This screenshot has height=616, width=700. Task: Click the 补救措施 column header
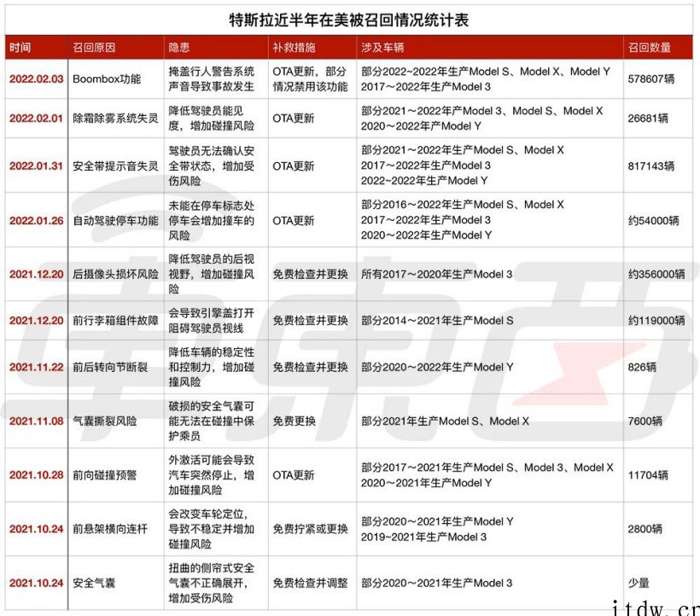(x=294, y=47)
